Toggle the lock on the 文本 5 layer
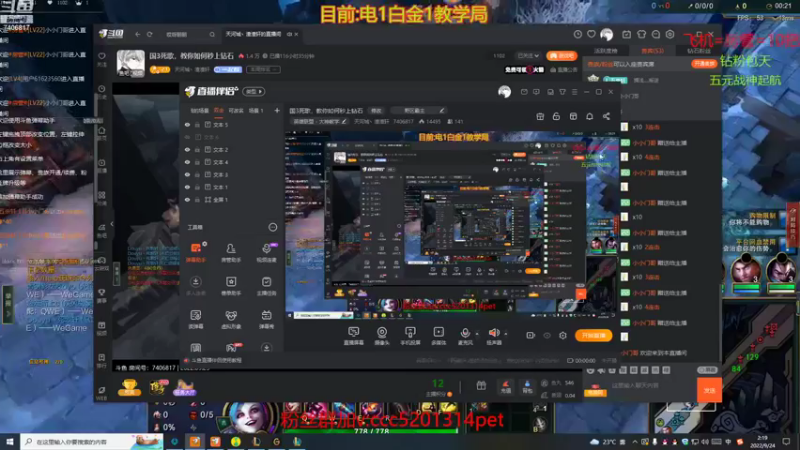The height and width of the screenshot is (450, 800). [197, 125]
